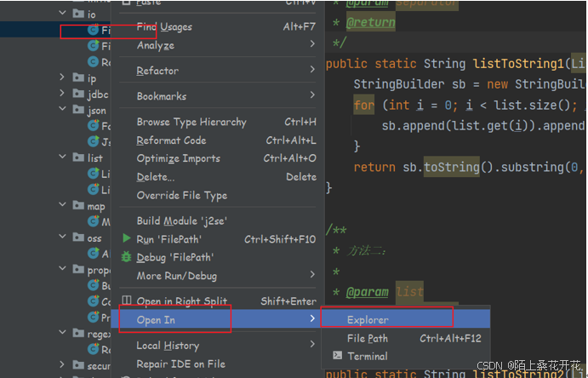Open the Analyze submenu

click(218, 45)
